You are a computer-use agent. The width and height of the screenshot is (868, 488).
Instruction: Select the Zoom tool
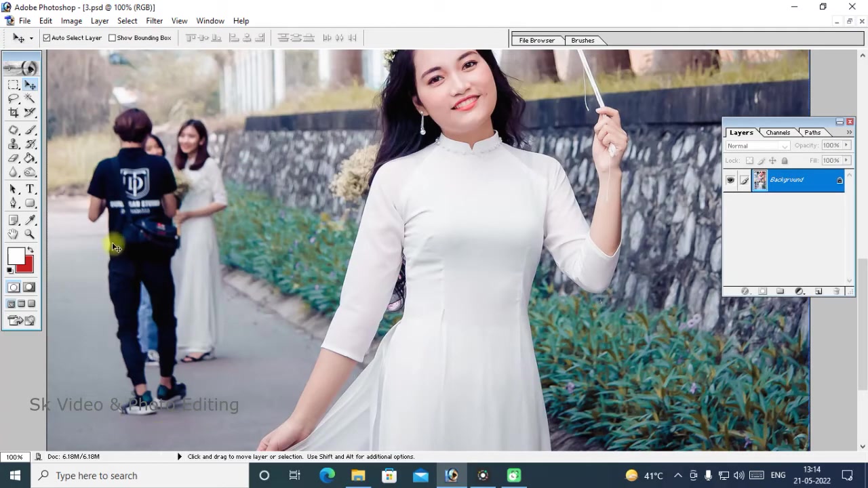(30, 235)
